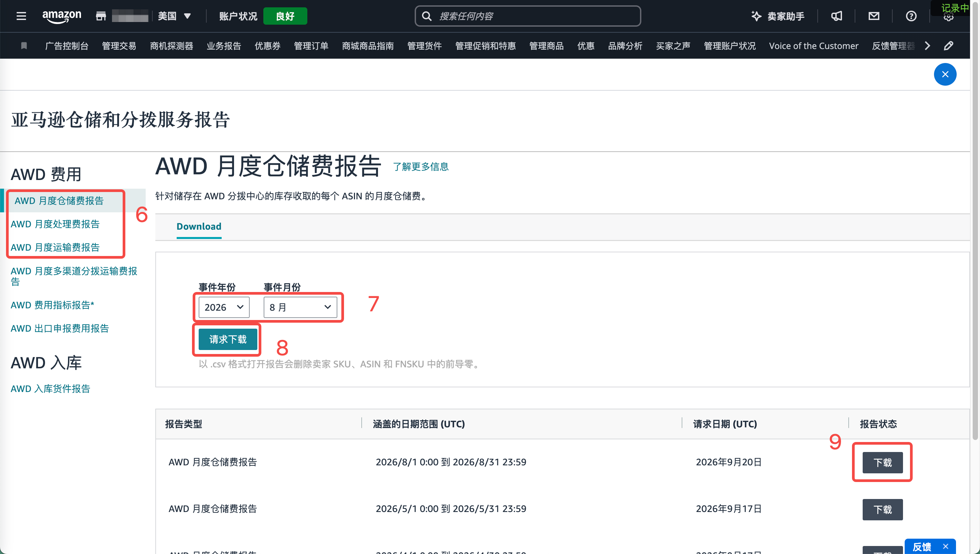The width and height of the screenshot is (980, 554).
Task: Click the 请求下载 button
Action: click(x=228, y=339)
